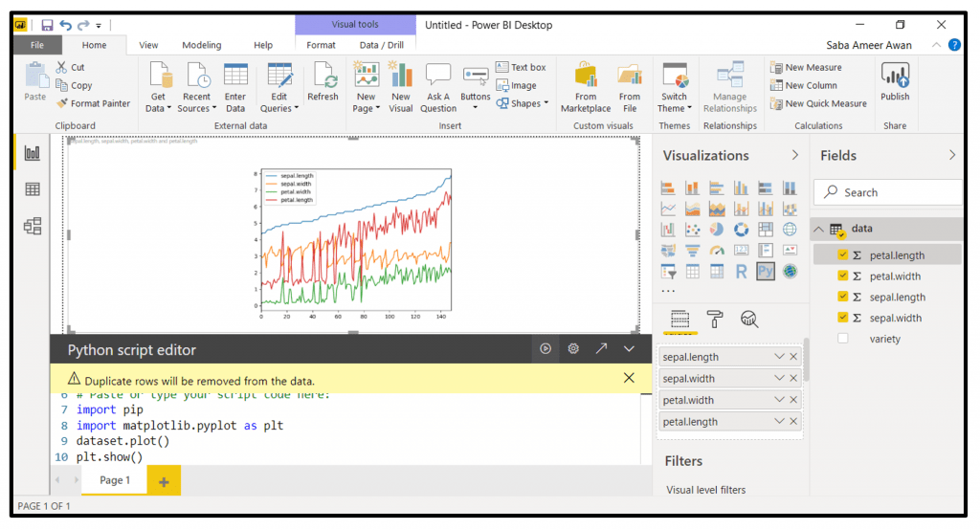Viewport: 980px width, 530px height.
Task: Select the Page 1 tab
Action: 115,480
